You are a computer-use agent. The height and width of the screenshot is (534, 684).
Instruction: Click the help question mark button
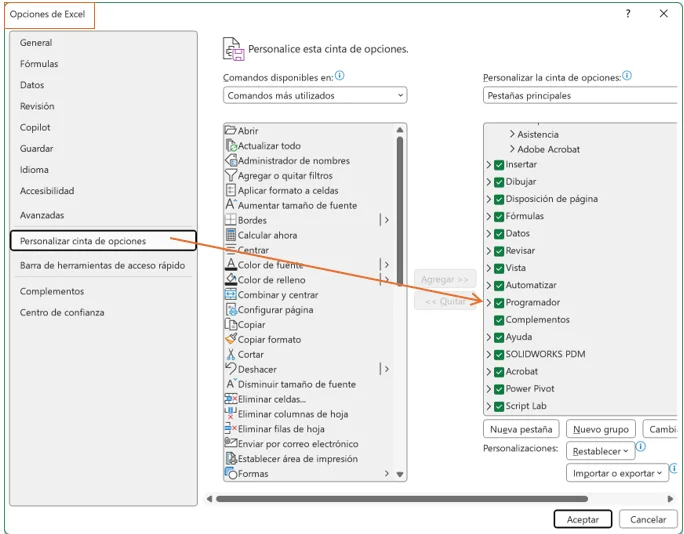click(x=628, y=14)
